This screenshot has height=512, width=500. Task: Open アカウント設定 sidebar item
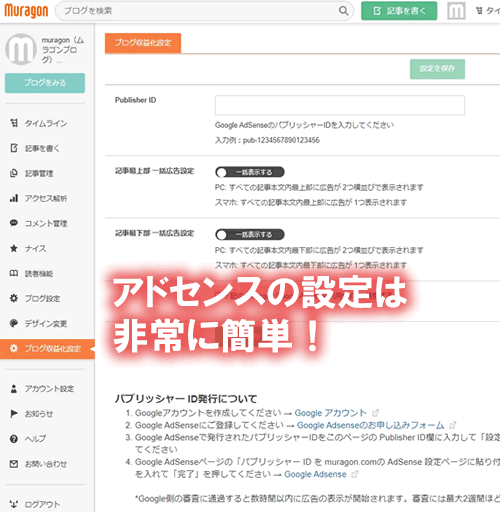(49, 389)
